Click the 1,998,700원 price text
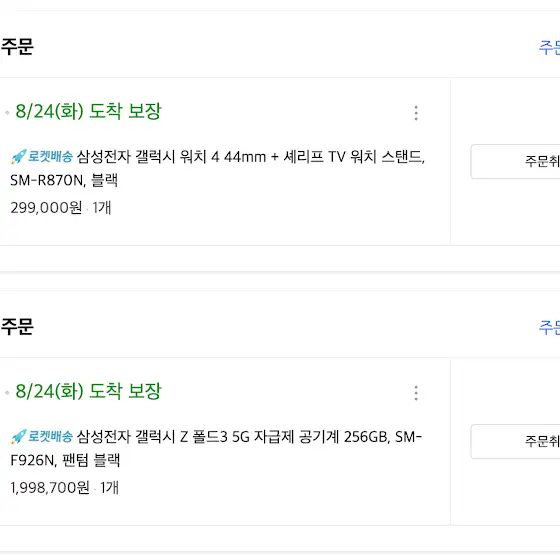The width and height of the screenshot is (560, 560). click(x=50, y=488)
